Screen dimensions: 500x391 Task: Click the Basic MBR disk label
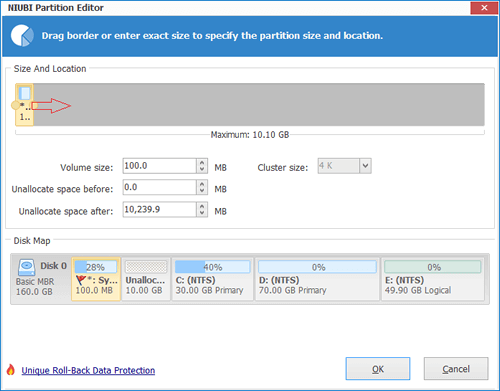click(35, 282)
